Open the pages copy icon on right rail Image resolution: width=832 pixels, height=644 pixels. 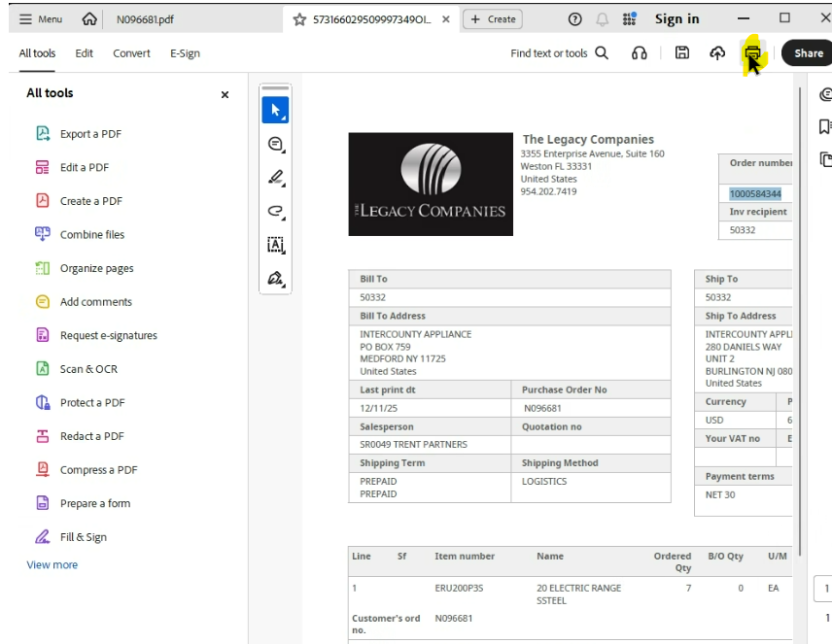(x=825, y=159)
